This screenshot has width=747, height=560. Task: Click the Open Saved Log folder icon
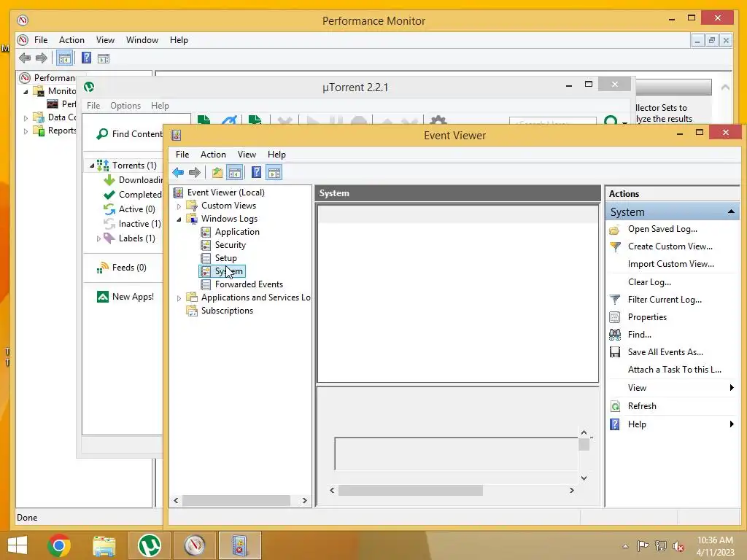click(614, 230)
